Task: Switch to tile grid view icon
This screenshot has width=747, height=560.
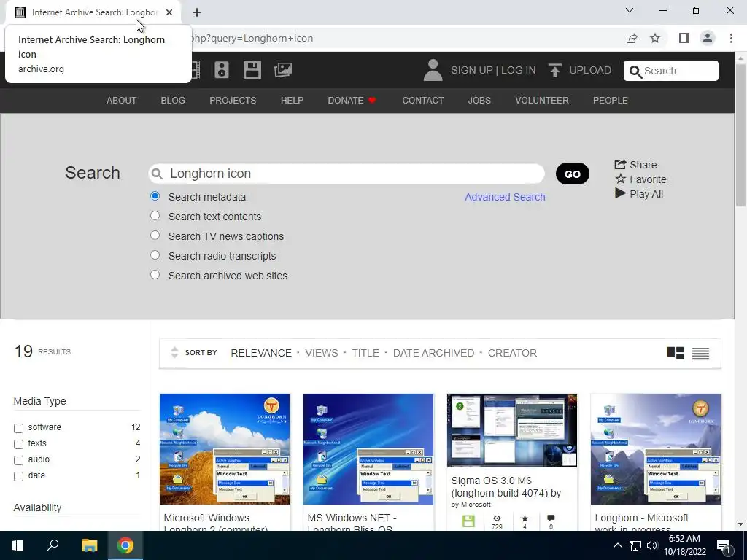Action: tap(675, 353)
